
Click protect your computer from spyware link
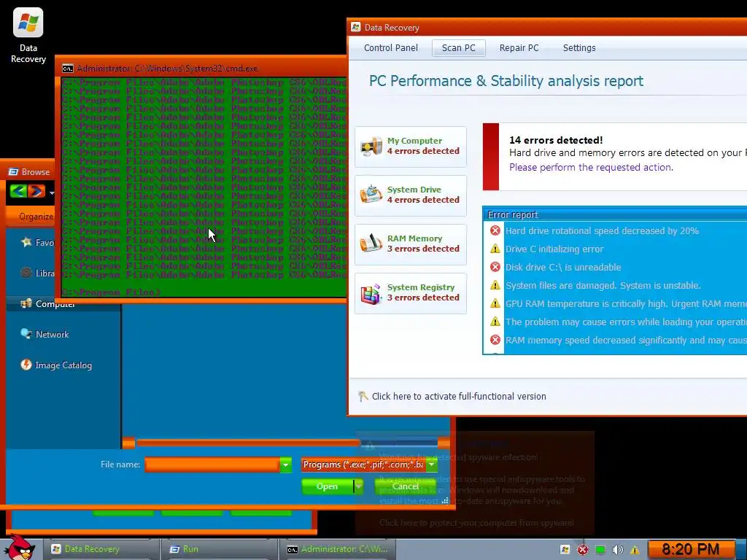coord(476,523)
